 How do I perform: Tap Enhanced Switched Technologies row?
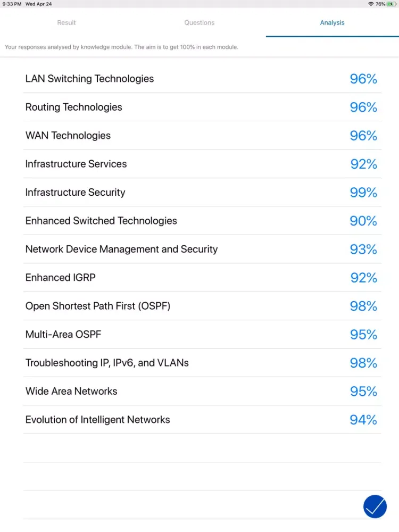coord(101,221)
